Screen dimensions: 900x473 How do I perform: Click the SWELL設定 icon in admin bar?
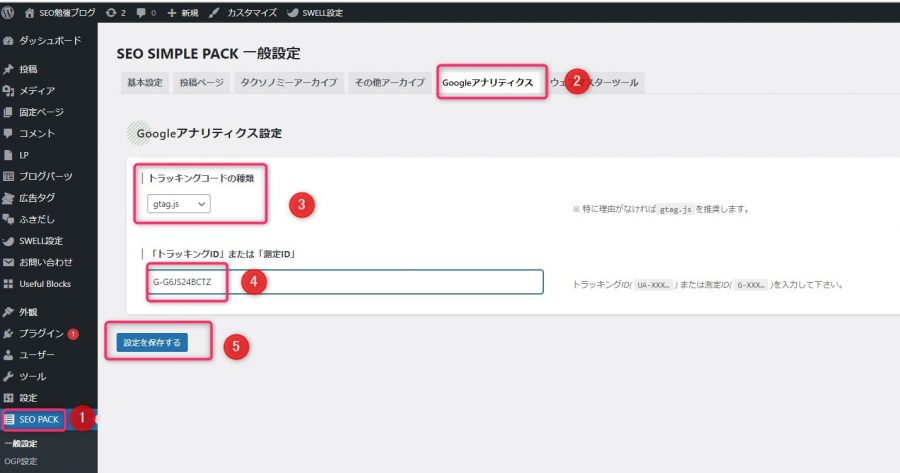(x=293, y=13)
